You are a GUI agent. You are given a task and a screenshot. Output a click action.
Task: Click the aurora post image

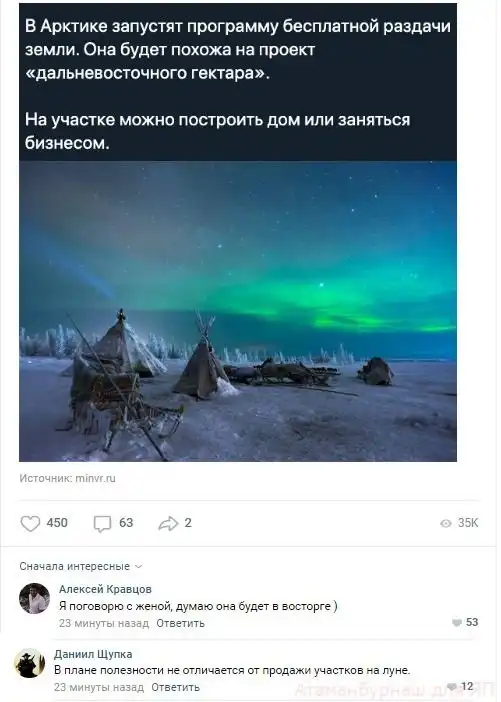coord(238,311)
